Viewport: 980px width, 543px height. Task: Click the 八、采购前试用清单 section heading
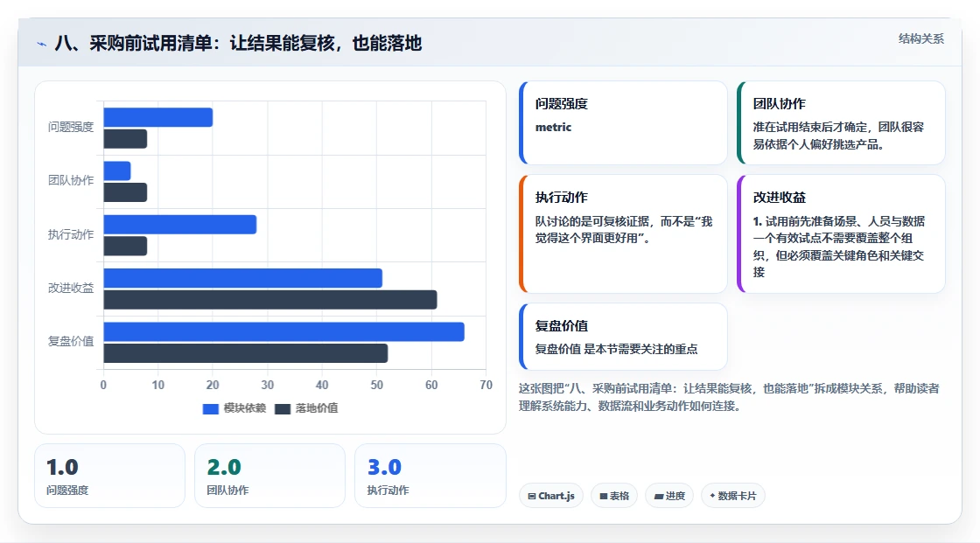pos(238,43)
